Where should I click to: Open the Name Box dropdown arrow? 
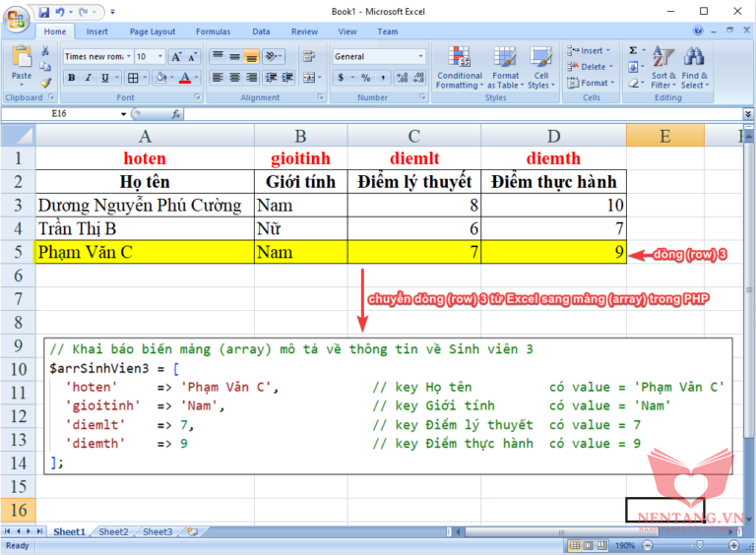pos(124,114)
